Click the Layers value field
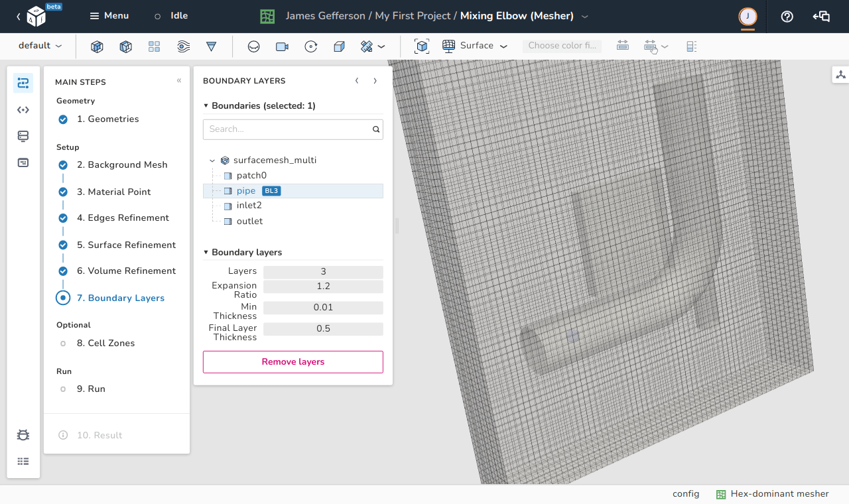The image size is (849, 504). tap(323, 272)
